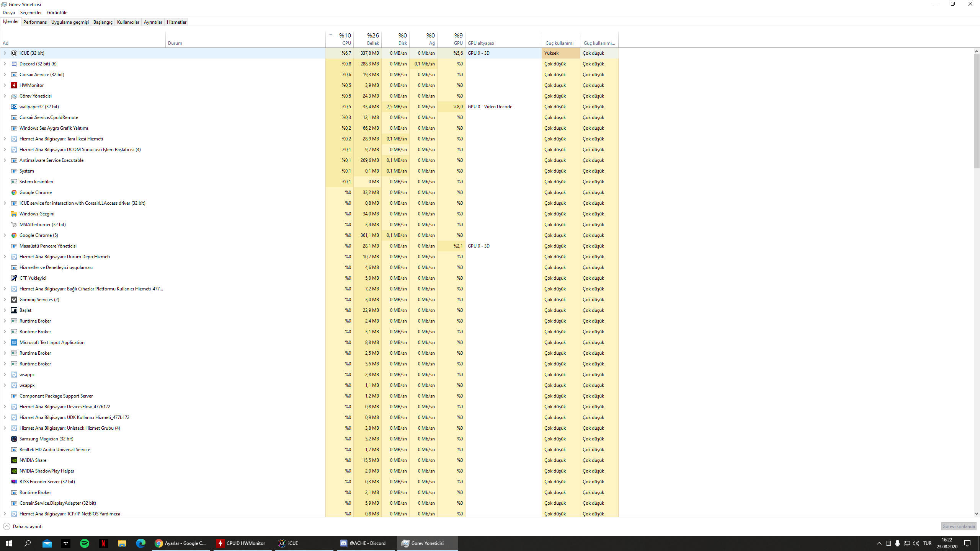Expand the Gaming Services (2) group
Image resolution: width=980 pixels, height=551 pixels.
click(x=5, y=300)
